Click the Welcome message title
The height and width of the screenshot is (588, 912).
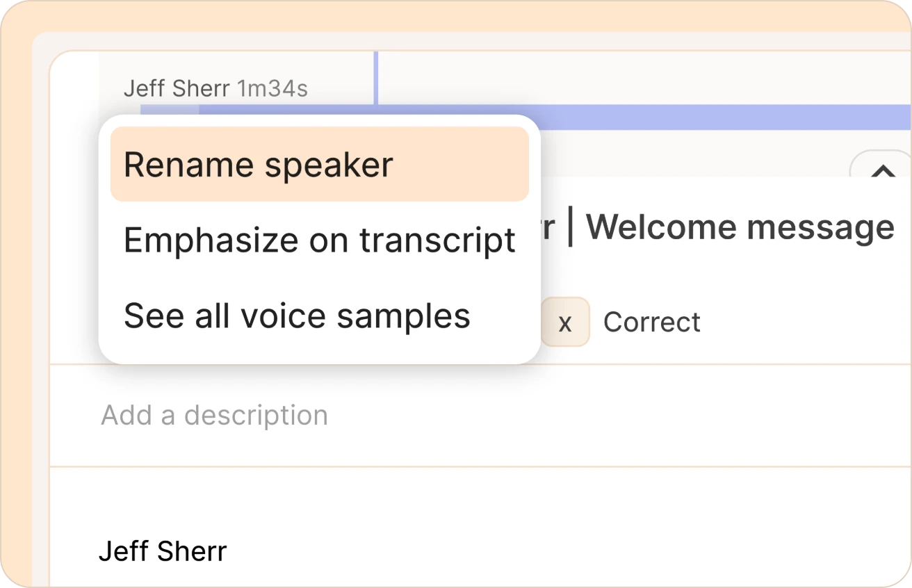coord(741,227)
